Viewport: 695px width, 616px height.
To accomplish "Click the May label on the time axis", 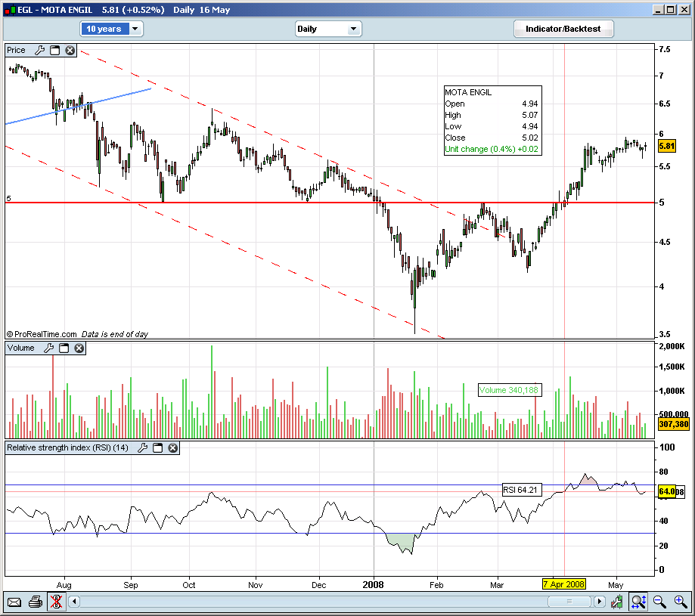I will tap(616, 585).
